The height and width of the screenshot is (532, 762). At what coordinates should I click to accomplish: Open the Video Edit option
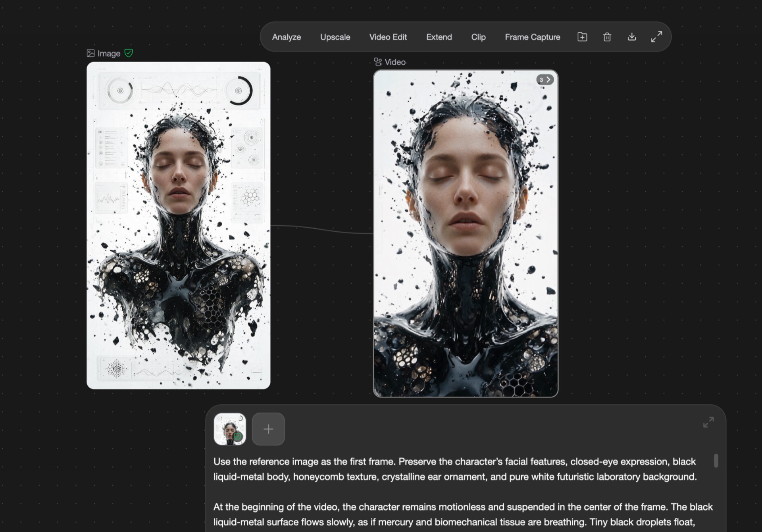[x=388, y=37]
